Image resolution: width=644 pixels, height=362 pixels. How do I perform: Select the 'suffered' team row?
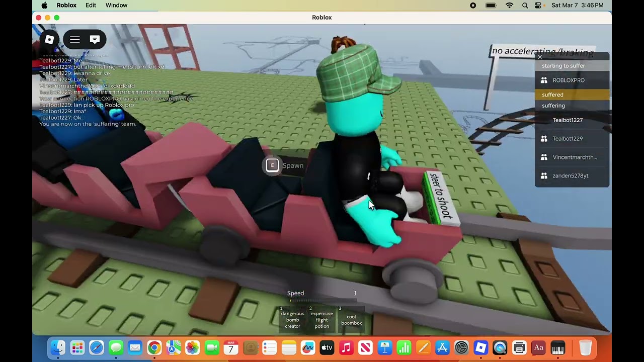tap(572, 95)
